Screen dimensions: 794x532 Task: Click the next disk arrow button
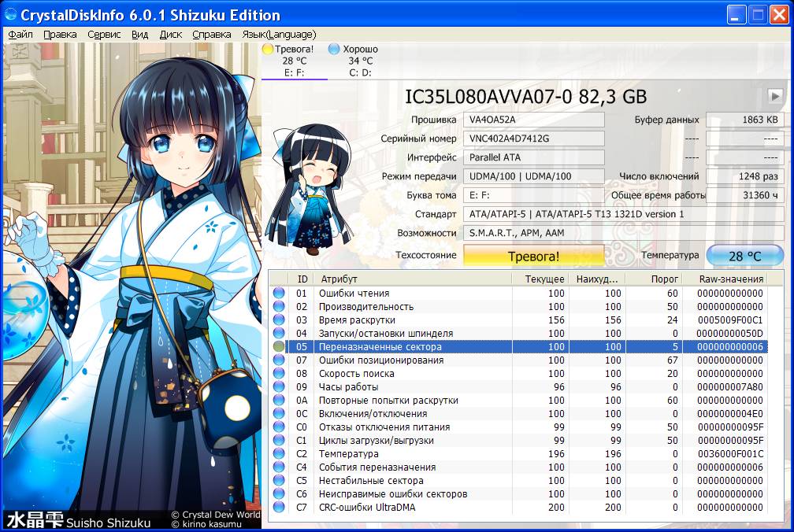[775, 96]
